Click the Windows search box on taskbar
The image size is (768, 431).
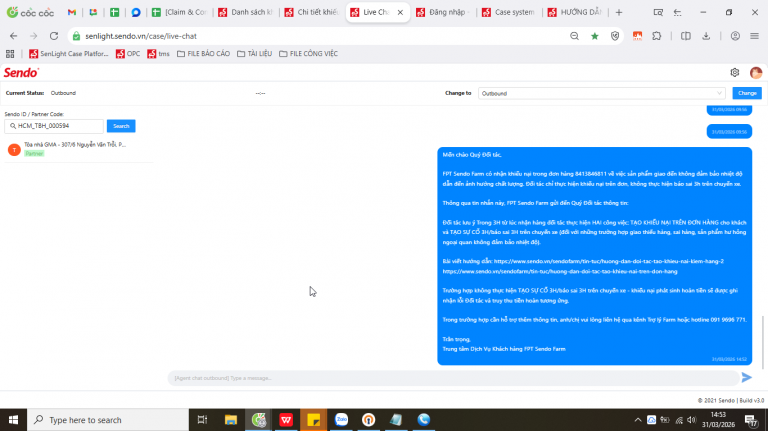108,420
